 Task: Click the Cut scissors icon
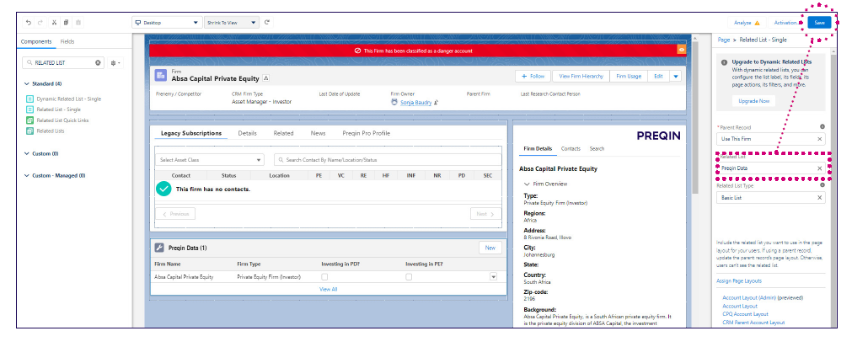[x=54, y=23]
